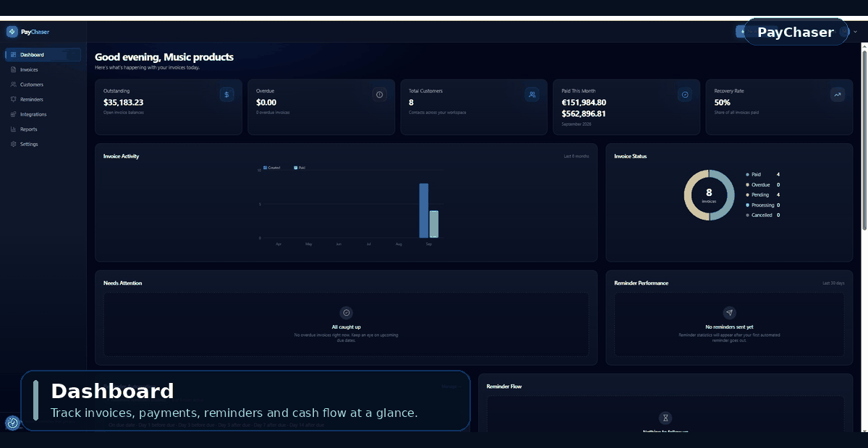This screenshot has height=448, width=868.
Task: Click the dollar icon on Outstanding card
Action: click(227, 95)
